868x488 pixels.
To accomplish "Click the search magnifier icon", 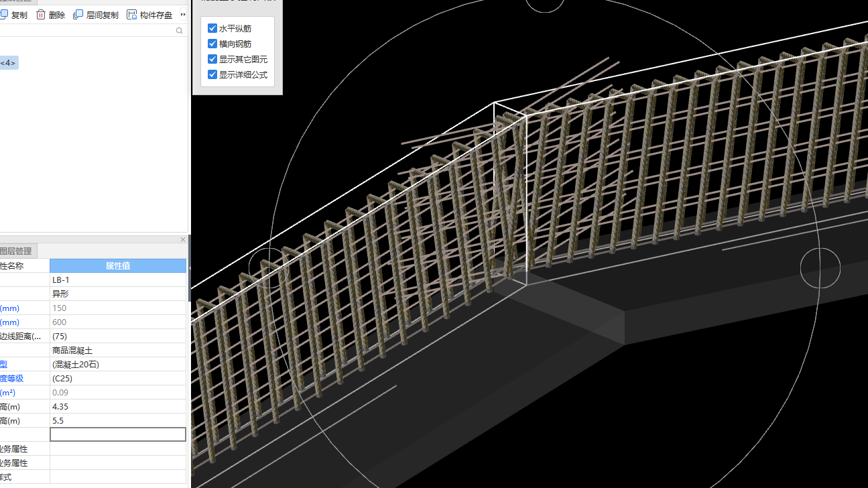I will point(180,30).
